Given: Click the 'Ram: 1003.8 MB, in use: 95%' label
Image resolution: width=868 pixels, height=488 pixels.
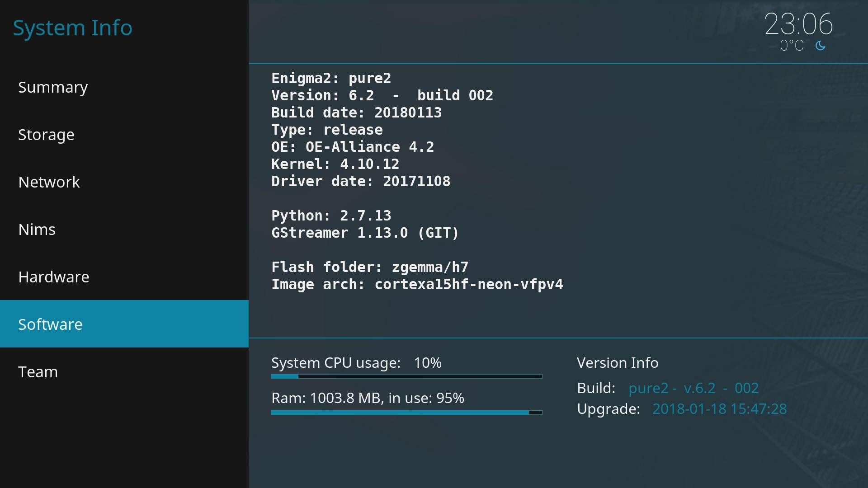Looking at the screenshot, I should click(x=368, y=398).
